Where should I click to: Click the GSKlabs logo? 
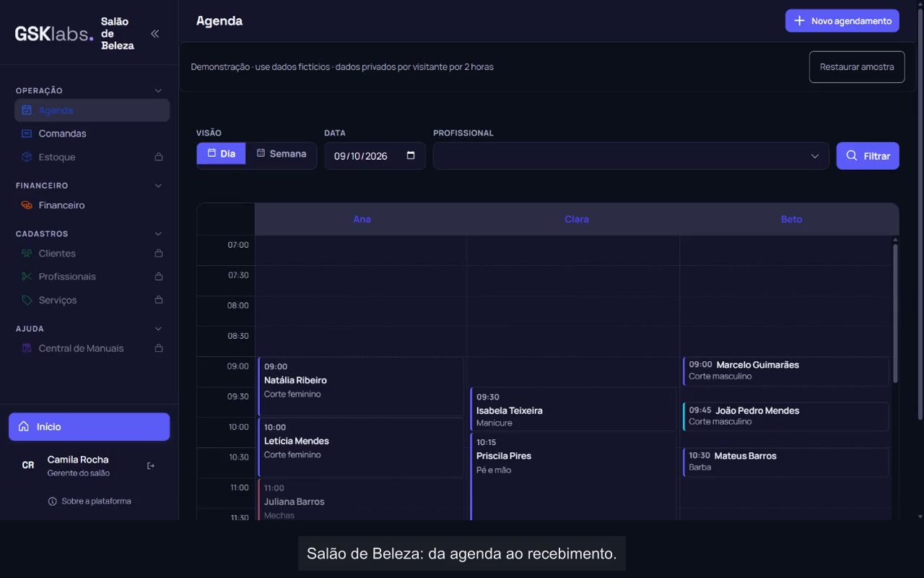click(54, 33)
